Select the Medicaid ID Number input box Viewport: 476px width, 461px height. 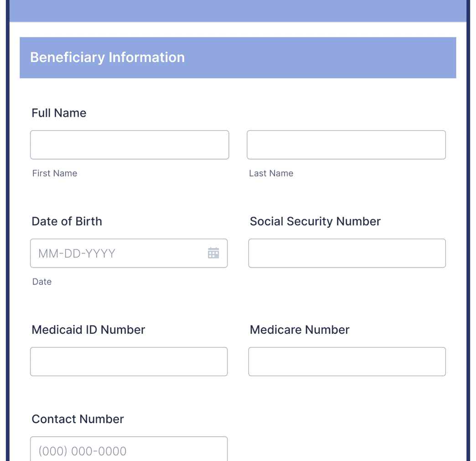(129, 362)
